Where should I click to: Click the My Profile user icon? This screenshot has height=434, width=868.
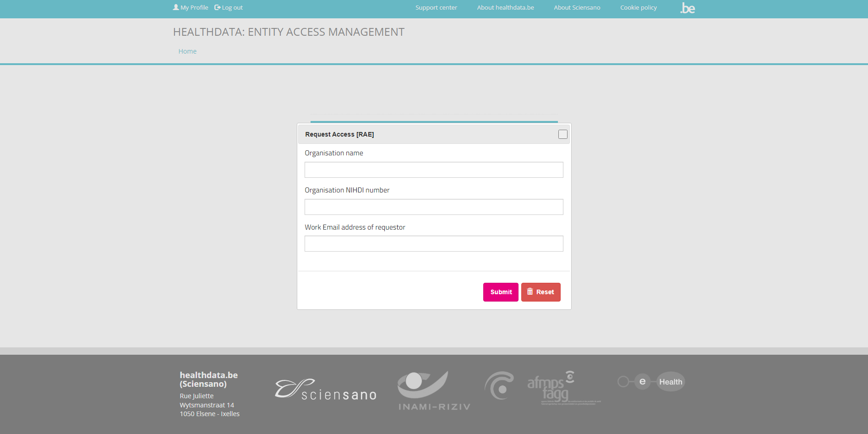click(x=176, y=7)
